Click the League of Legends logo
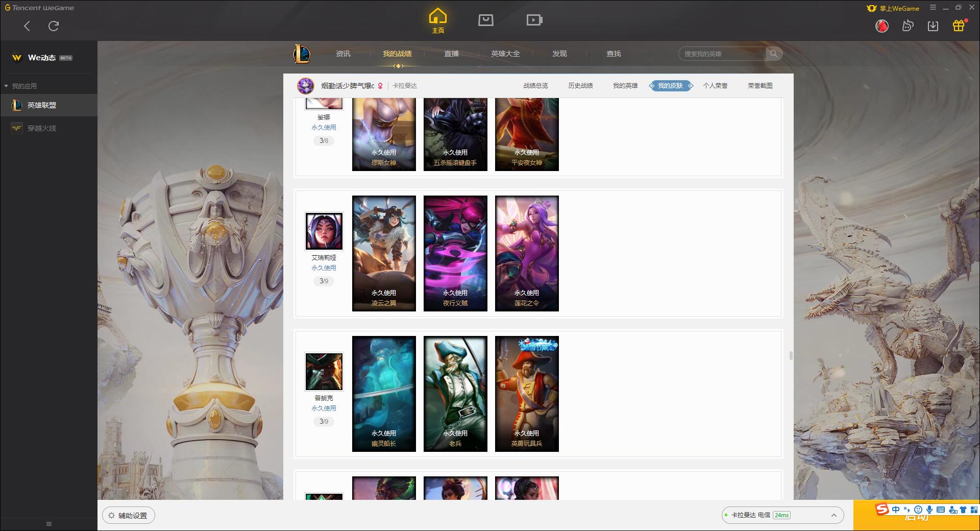 [302, 54]
